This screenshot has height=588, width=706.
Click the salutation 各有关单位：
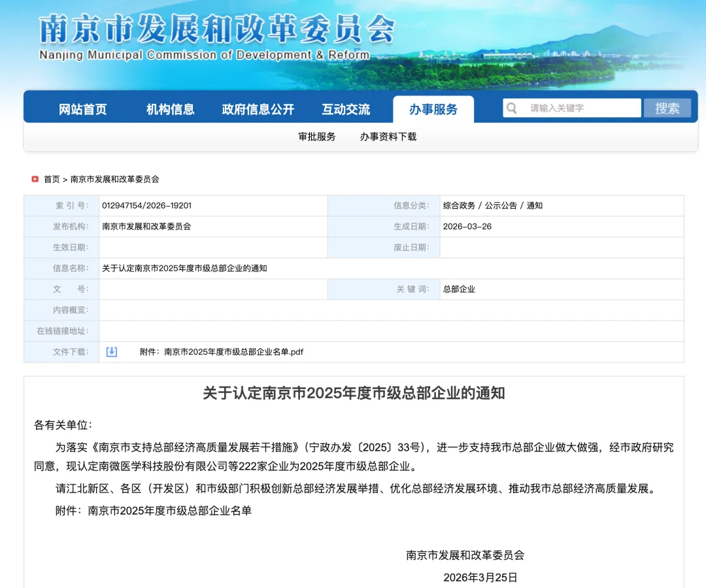point(63,425)
